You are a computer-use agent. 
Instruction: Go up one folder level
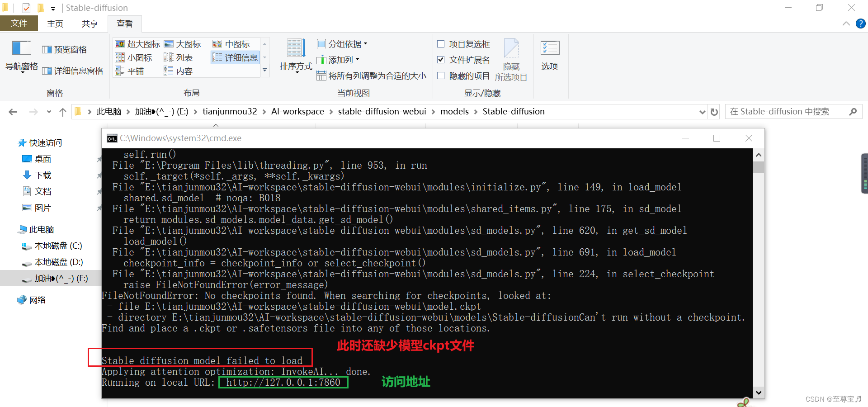point(63,112)
